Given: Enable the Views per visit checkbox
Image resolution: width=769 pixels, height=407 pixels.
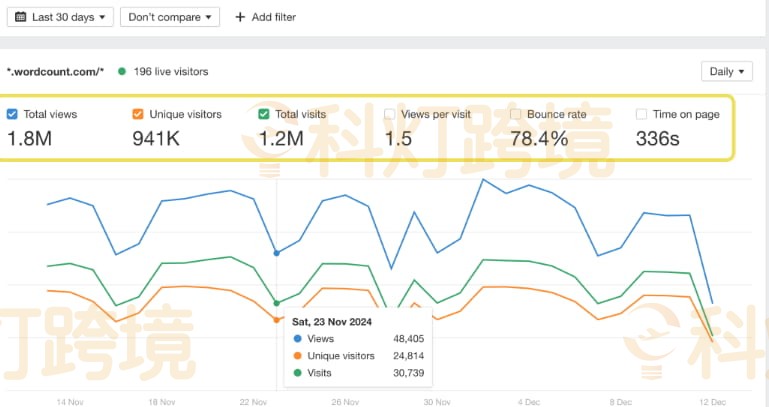Looking at the screenshot, I should 390,114.
